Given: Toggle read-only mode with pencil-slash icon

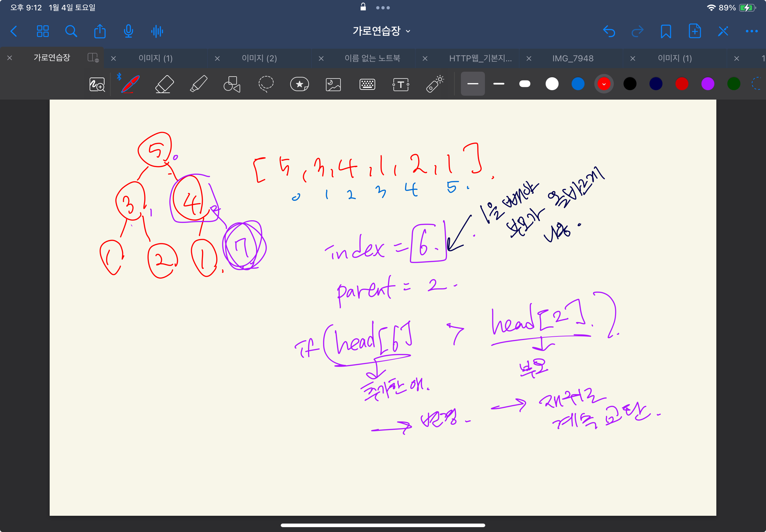Looking at the screenshot, I should point(723,31).
